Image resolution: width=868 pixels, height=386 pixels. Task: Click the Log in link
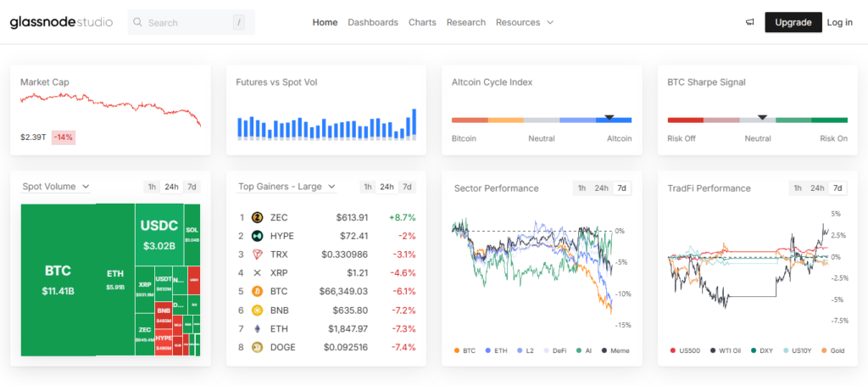coord(840,22)
